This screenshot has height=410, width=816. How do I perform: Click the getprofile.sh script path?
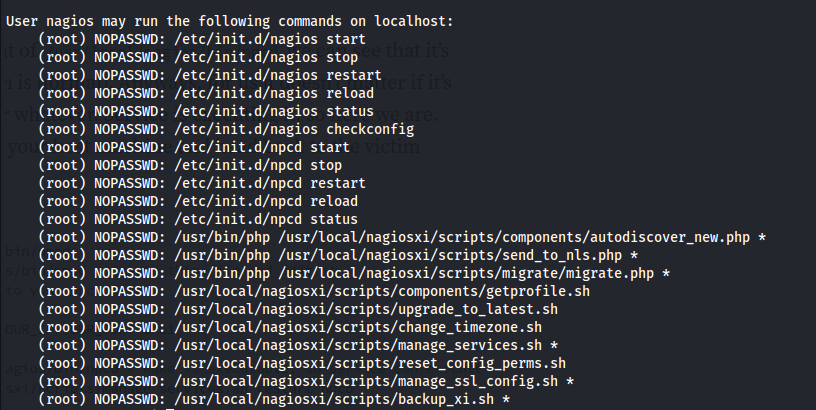point(382,291)
